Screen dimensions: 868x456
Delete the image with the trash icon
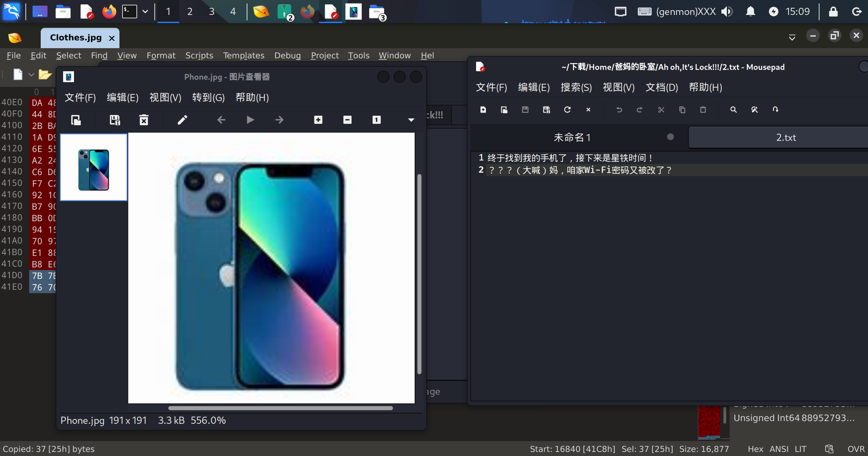144,120
